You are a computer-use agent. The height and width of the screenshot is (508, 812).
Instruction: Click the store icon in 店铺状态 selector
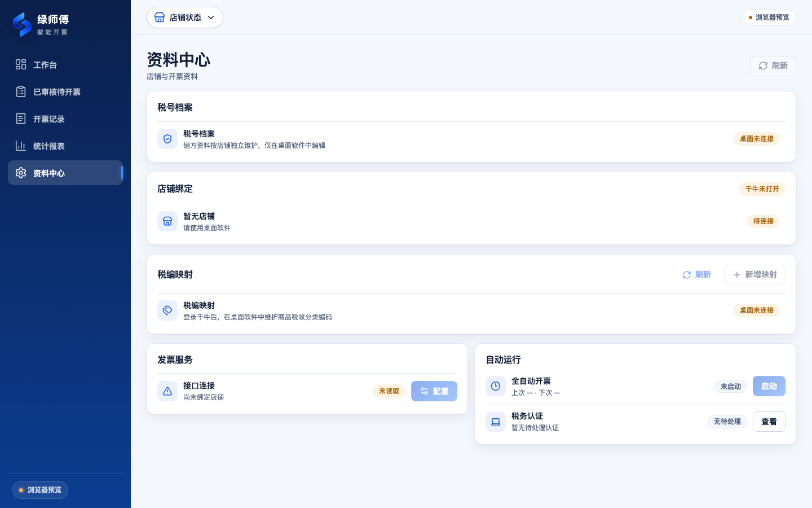tap(160, 17)
